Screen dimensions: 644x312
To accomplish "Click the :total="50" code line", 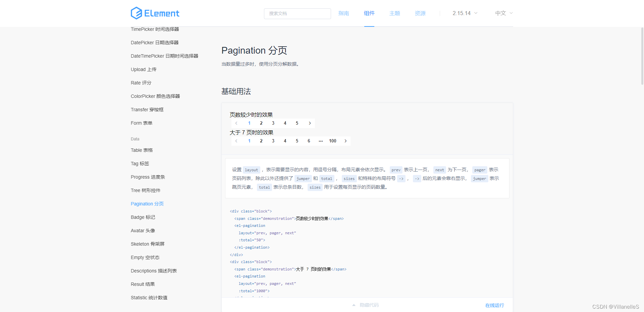I will pyautogui.click(x=252, y=240).
